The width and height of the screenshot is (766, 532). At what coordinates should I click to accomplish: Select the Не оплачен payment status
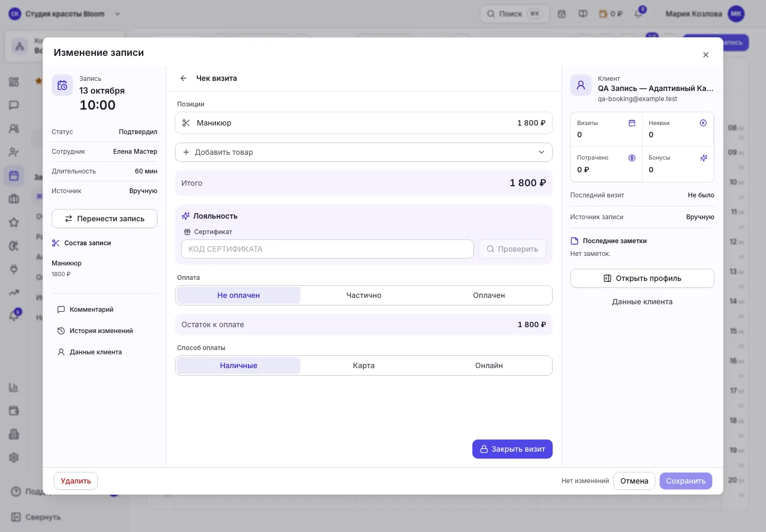pos(238,295)
